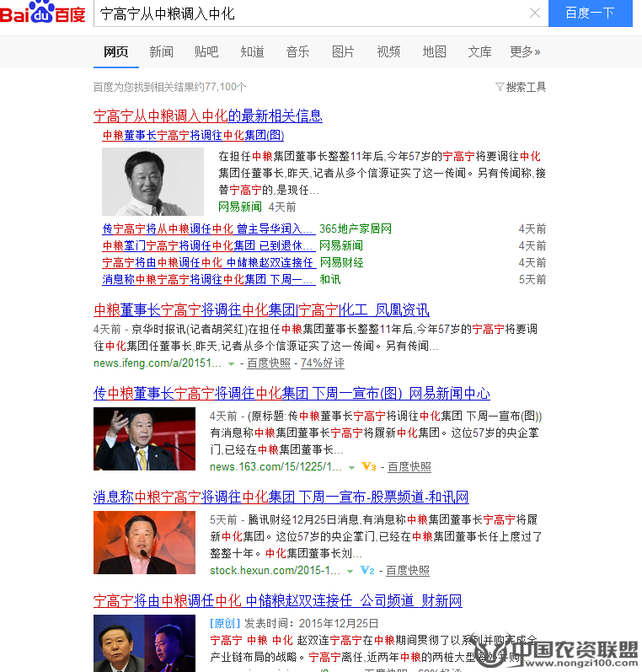
Task: Open 中粮掌门宁高宁将调任中化集团 已到退休 link
Action: tap(209, 245)
